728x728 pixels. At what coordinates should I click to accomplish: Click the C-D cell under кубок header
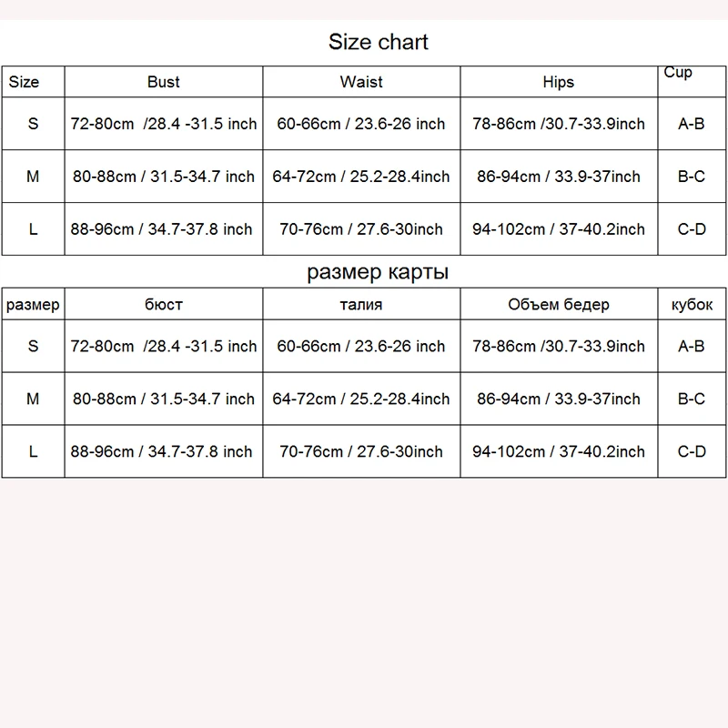tap(692, 451)
